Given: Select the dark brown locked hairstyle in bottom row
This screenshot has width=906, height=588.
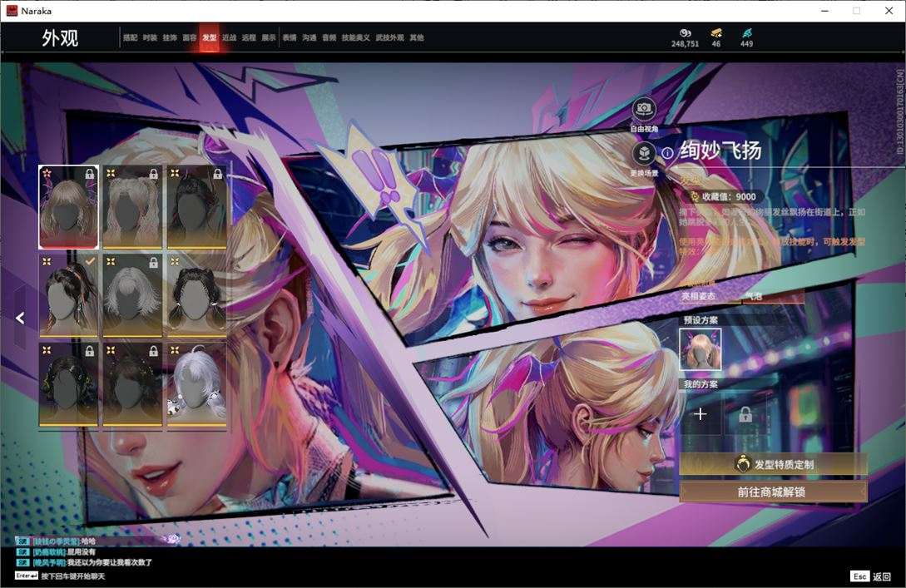Looking at the screenshot, I should (x=132, y=385).
